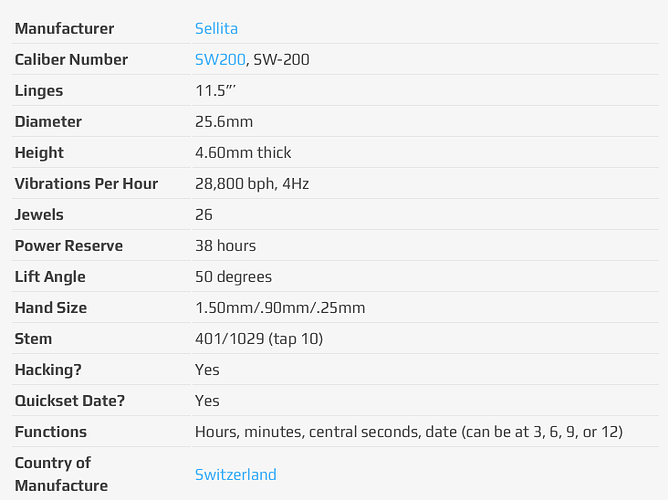
Task: Open the Sellita manufacturer link
Action: click(216, 29)
